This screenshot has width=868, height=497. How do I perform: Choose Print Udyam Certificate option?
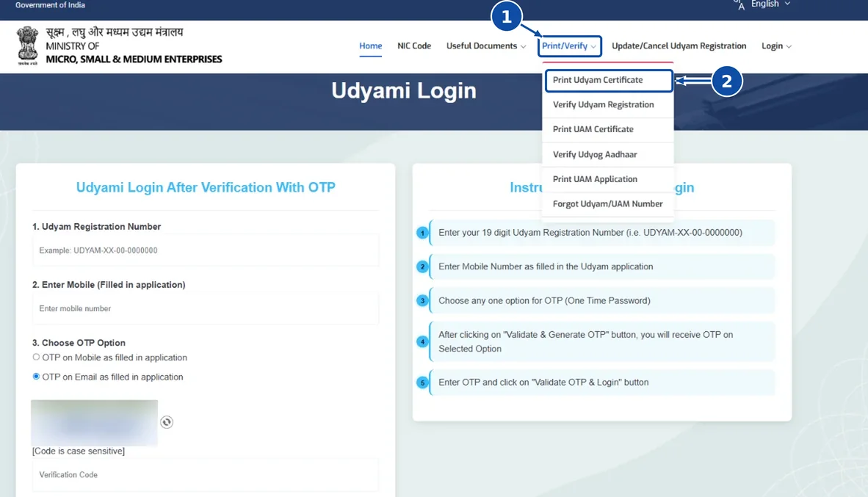[x=608, y=80]
